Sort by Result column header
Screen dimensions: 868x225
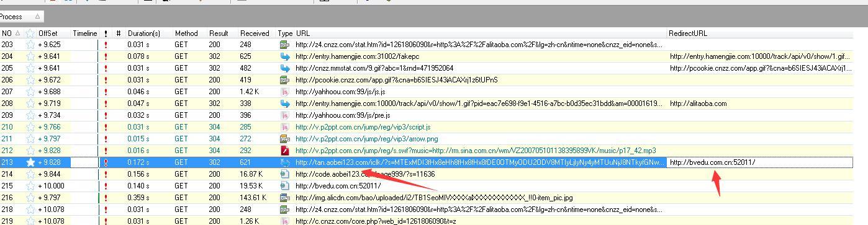click(218, 33)
